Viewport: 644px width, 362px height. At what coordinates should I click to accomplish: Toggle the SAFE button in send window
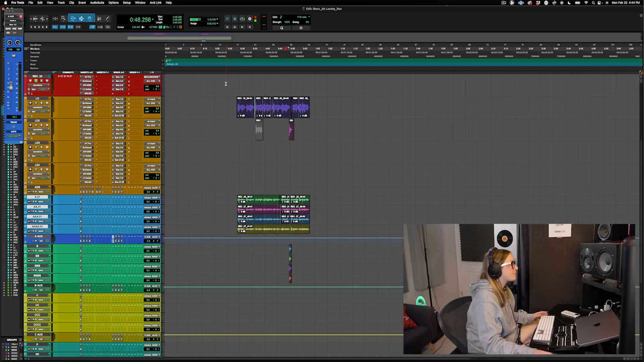click(8, 29)
